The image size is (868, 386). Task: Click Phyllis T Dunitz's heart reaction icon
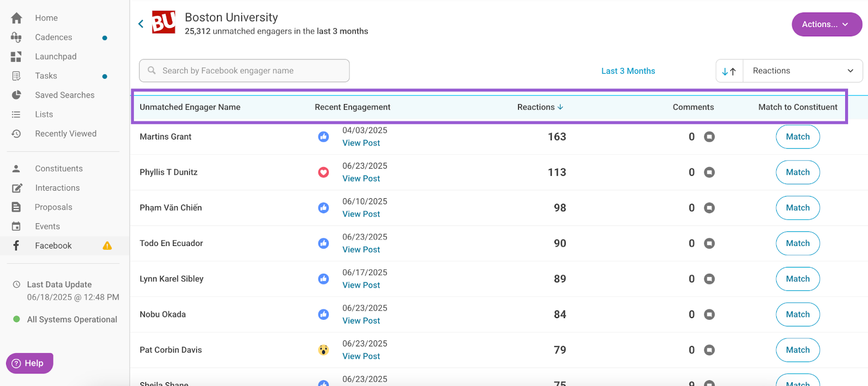pyautogui.click(x=323, y=172)
